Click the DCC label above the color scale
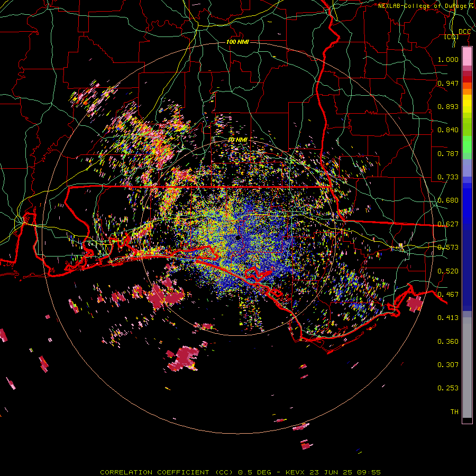This screenshot has width=476, height=476. click(x=464, y=32)
